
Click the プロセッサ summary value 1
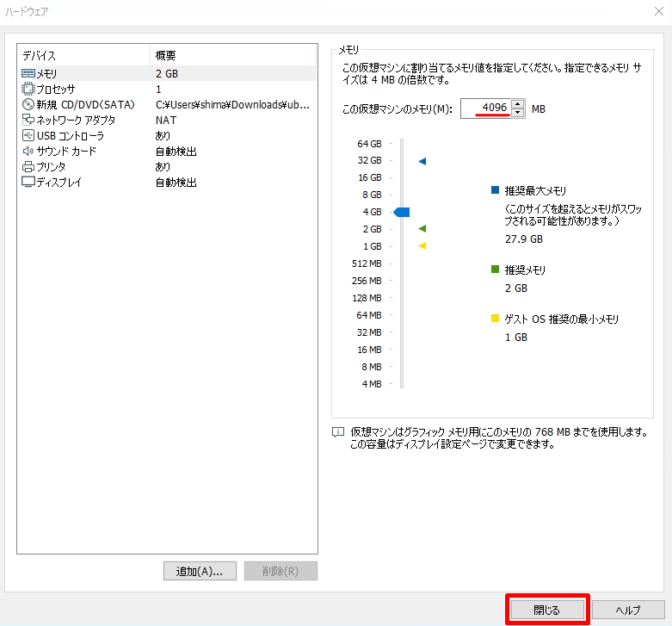tap(158, 90)
